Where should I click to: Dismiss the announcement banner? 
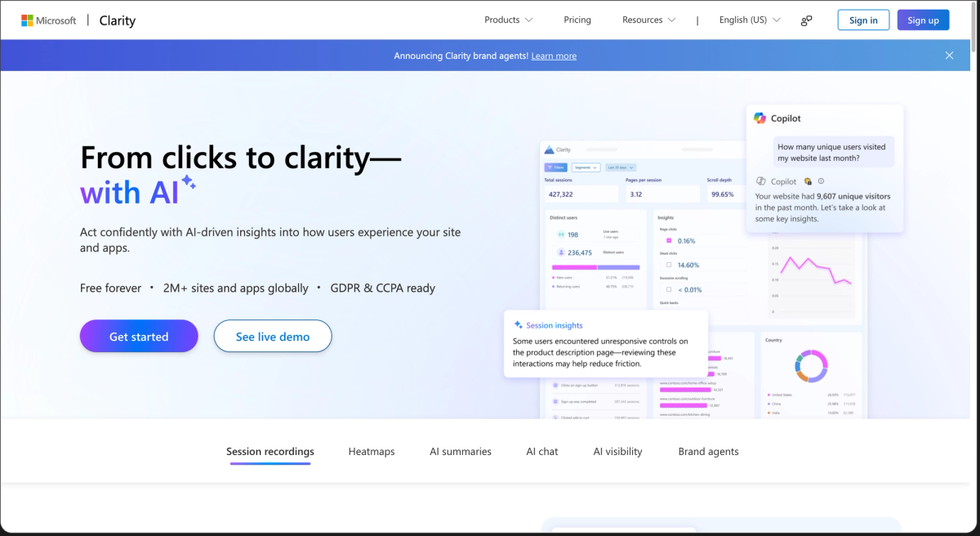coord(949,56)
